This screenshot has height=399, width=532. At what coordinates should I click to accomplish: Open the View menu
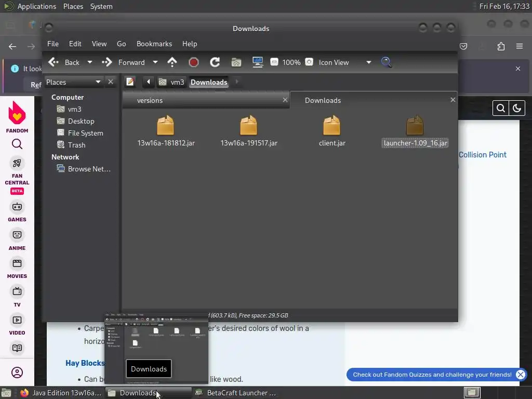[x=99, y=44]
